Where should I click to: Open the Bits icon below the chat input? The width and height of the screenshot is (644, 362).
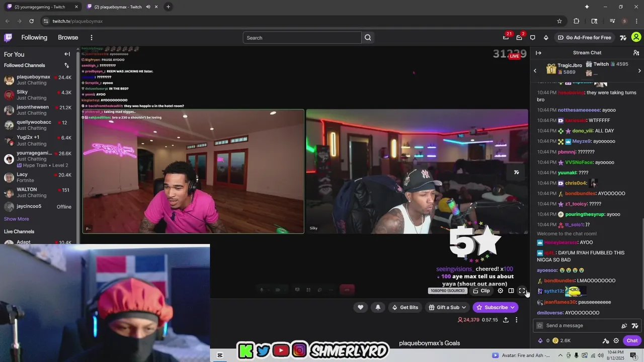541,340
